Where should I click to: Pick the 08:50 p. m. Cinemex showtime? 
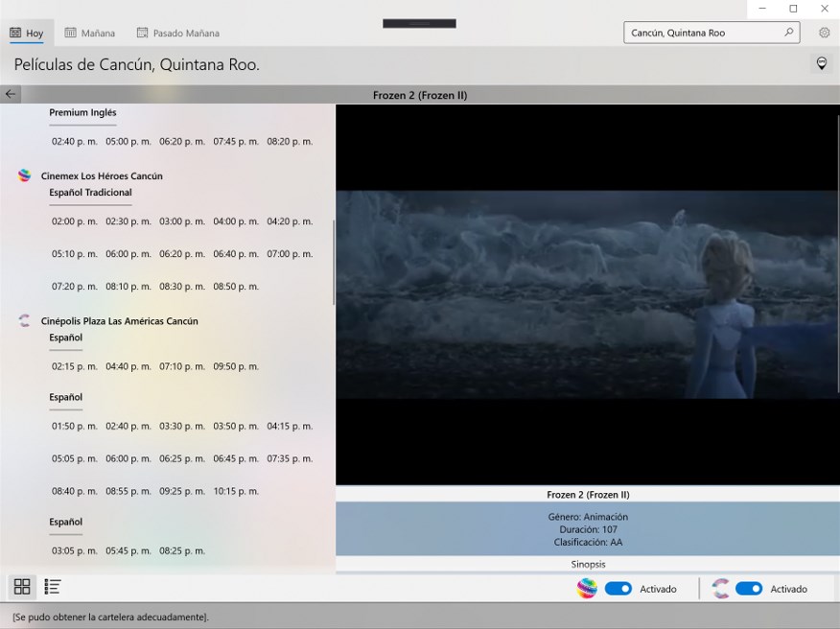click(x=236, y=287)
